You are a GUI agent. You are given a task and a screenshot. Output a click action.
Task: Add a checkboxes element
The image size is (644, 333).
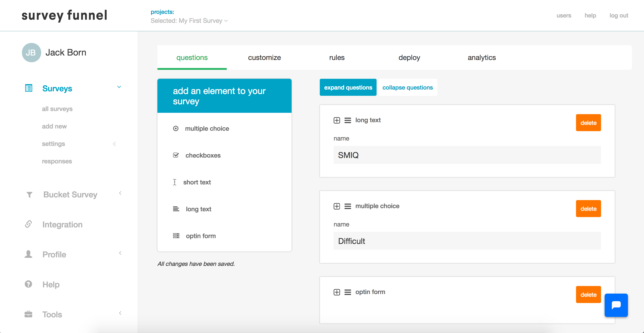coord(203,155)
